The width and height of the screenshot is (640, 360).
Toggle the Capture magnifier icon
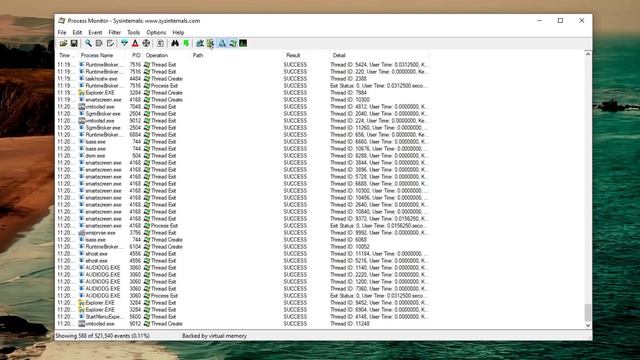pyautogui.click(x=88, y=43)
